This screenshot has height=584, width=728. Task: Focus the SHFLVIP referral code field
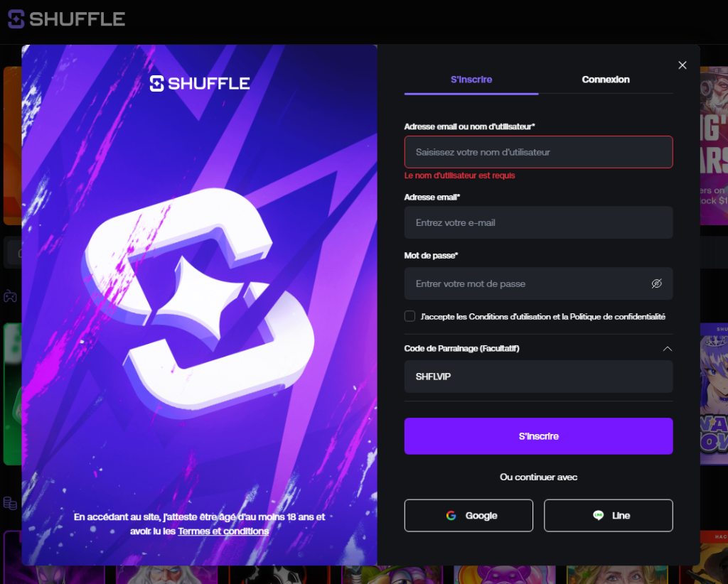click(x=539, y=377)
